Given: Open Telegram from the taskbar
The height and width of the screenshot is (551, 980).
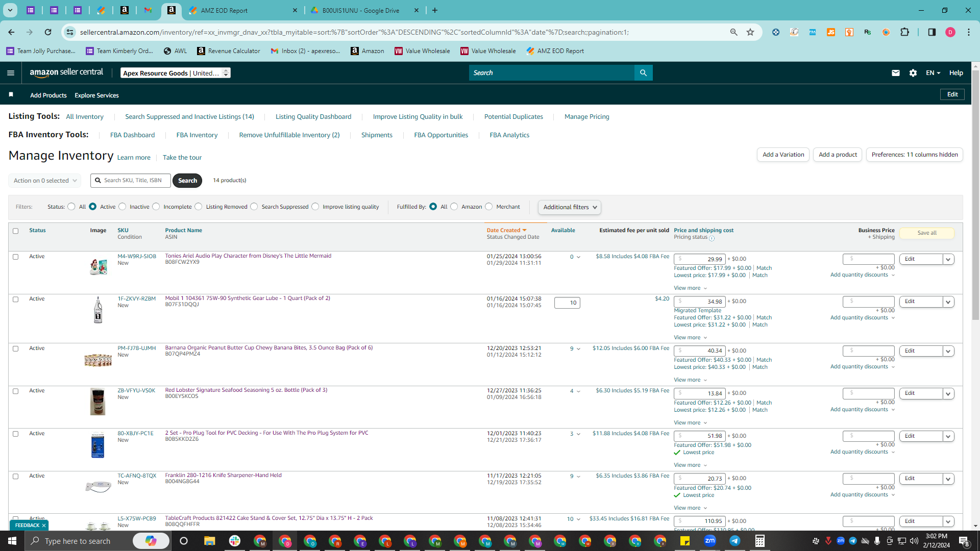Looking at the screenshot, I should [735, 541].
